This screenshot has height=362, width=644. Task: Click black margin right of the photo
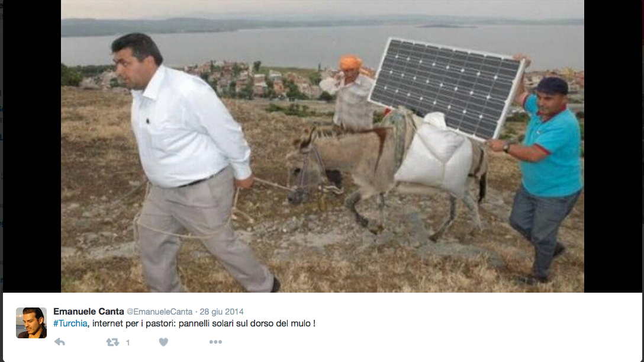(613, 146)
